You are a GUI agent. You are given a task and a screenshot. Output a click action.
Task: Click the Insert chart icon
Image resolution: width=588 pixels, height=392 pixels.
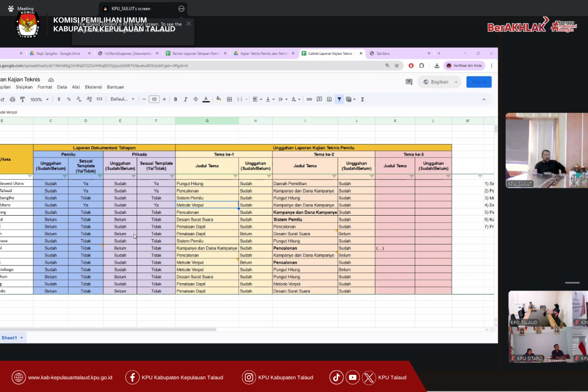pyautogui.click(x=329, y=99)
